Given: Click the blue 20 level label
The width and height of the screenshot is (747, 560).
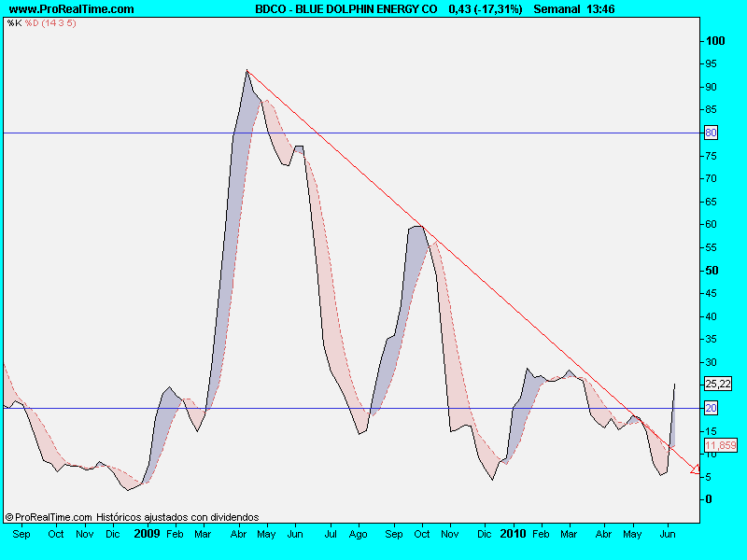Looking at the screenshot, I should (x=711, y=408).
